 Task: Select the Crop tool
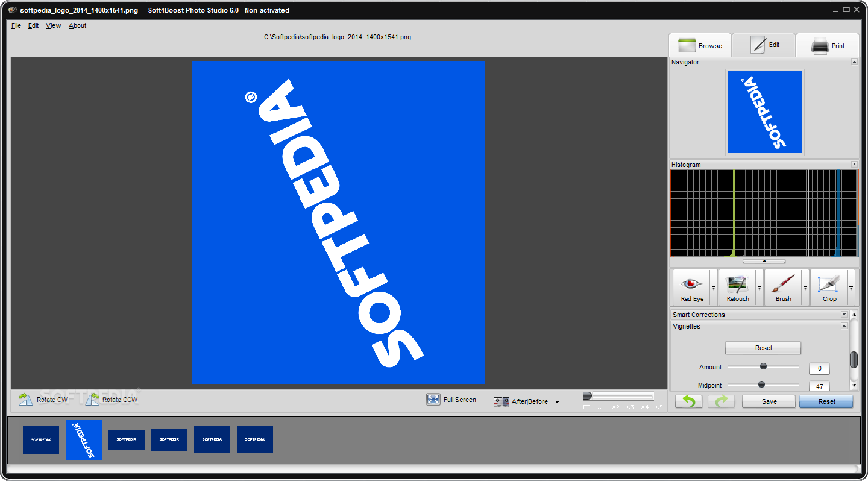[x=829, y=288]
